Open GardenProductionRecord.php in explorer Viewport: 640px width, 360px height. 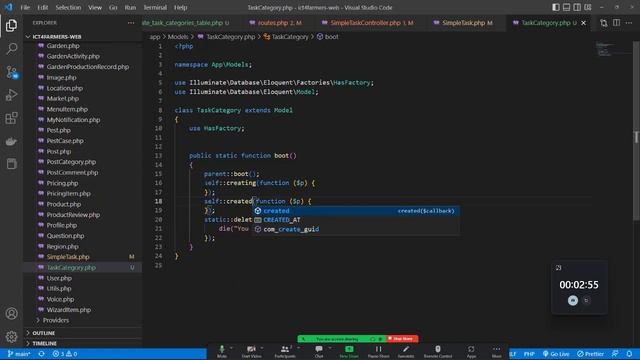[87, 67]
